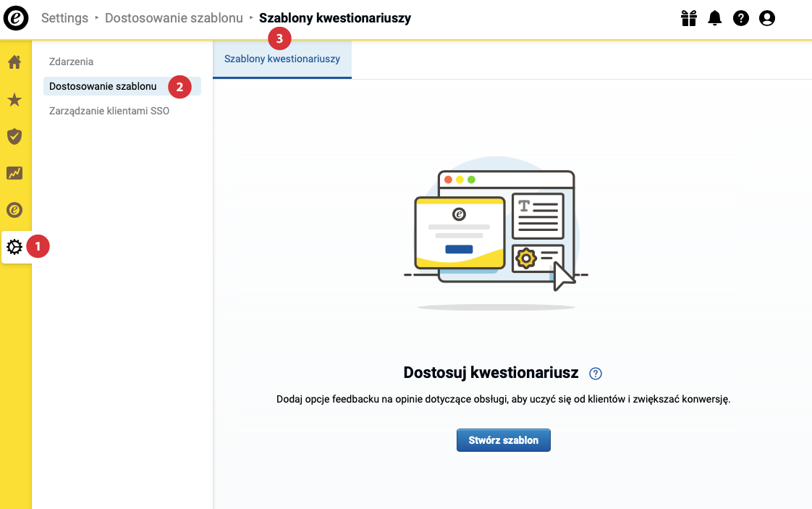Show notifications via the bell icon
The height and width of the screenshot is (509, 812).
714,18
